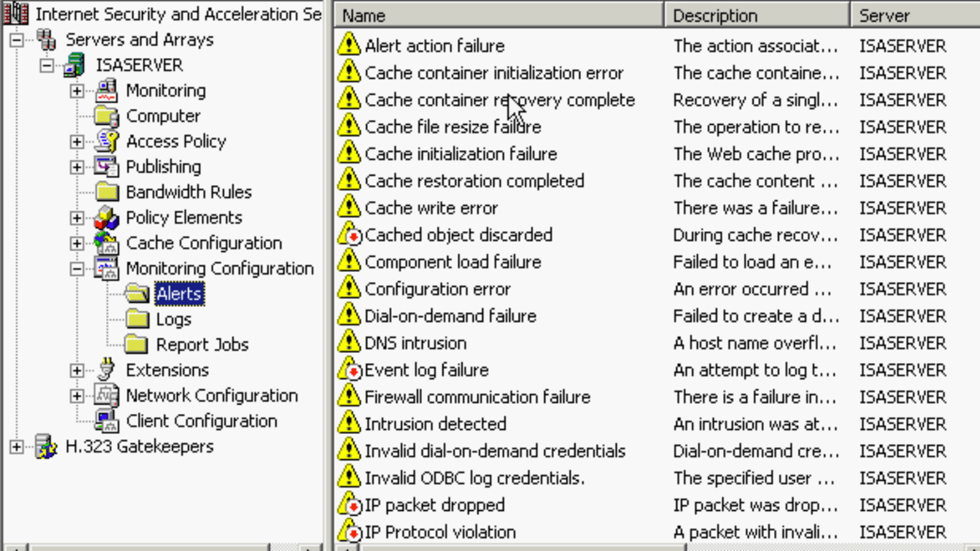Viewport: 980px width, 551px height.
Task: Select the DNS intrusion alert row
Action: pos(415,343)
